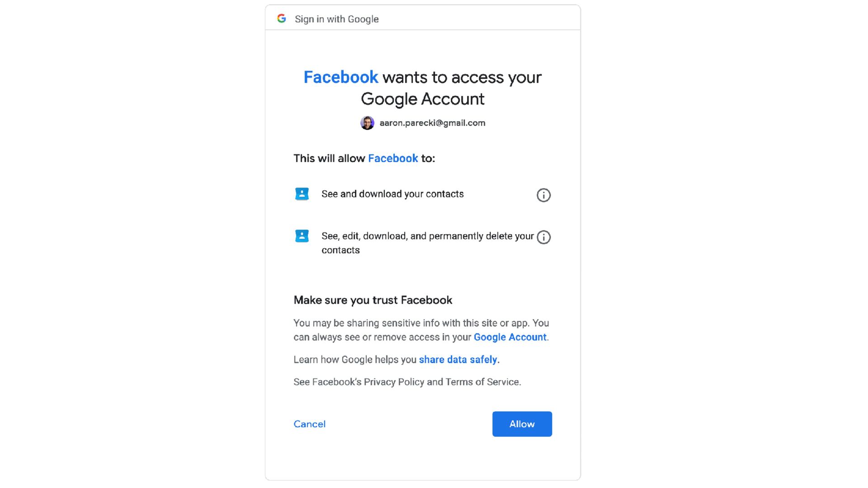The image size is (868, 488).
Task: Show info for the permanently delete contacts permission
Action: coord(543,237)
